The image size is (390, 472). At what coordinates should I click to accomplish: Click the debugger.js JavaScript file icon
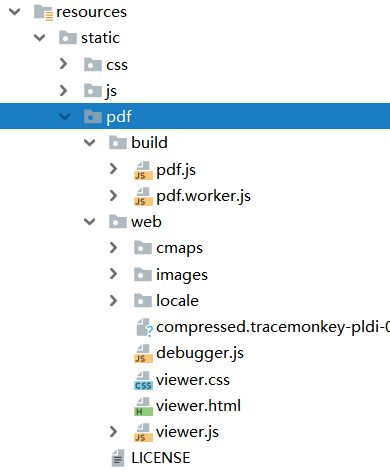coord(143,354)
